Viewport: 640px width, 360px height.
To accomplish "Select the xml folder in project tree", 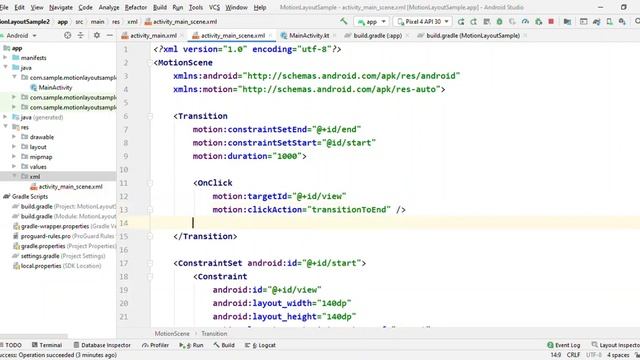I will coord(34,176).
